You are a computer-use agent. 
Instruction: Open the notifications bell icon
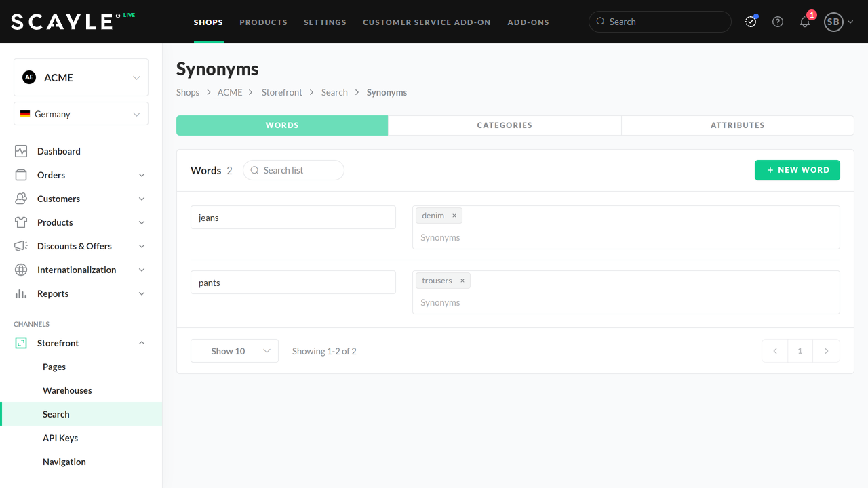805,22
